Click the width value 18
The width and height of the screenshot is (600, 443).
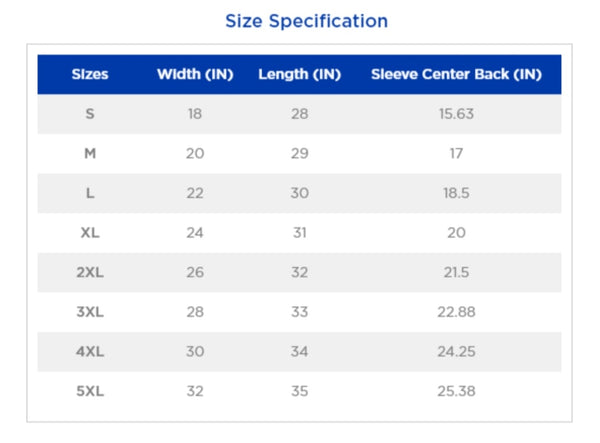tap(195, 114)
